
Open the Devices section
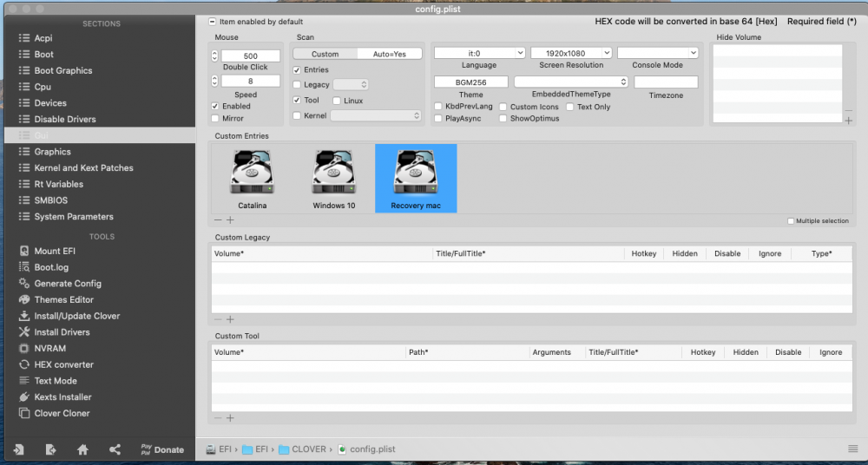50,103
